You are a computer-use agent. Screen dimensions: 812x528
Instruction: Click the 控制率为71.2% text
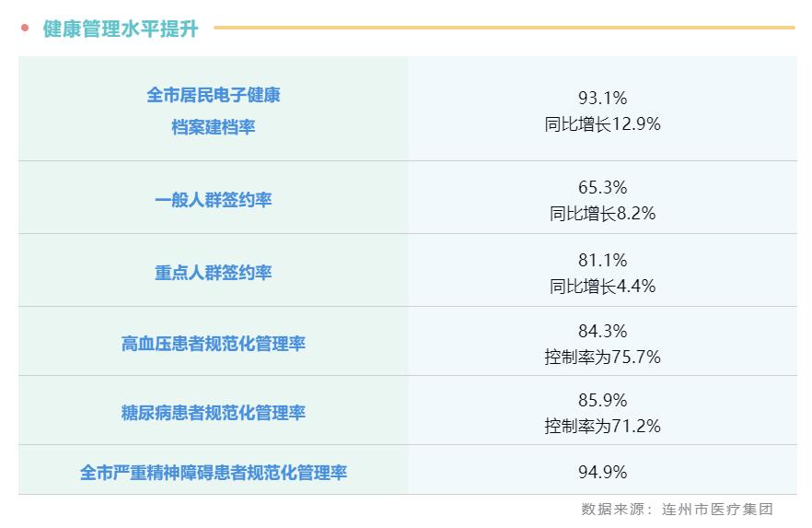[602, 426]
